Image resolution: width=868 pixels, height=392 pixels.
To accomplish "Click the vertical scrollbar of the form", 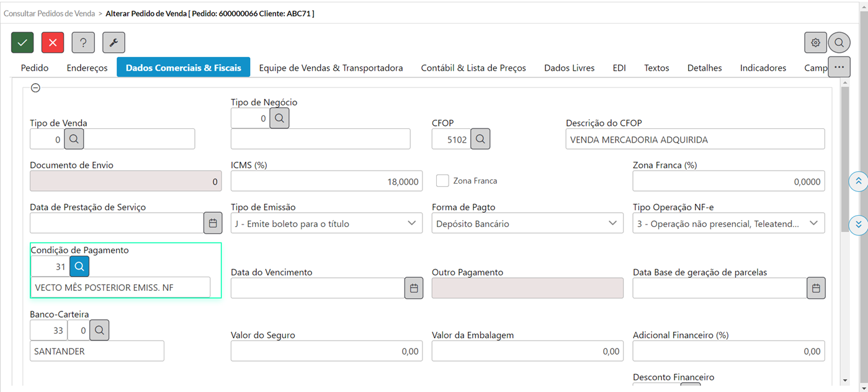I will click(844, 158).
